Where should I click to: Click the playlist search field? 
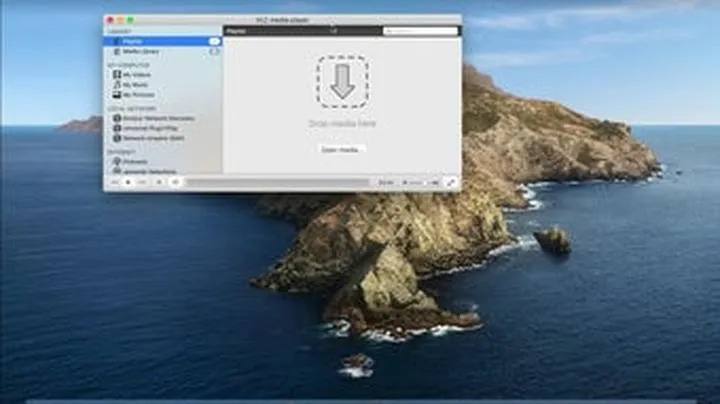tap(420, 31)
